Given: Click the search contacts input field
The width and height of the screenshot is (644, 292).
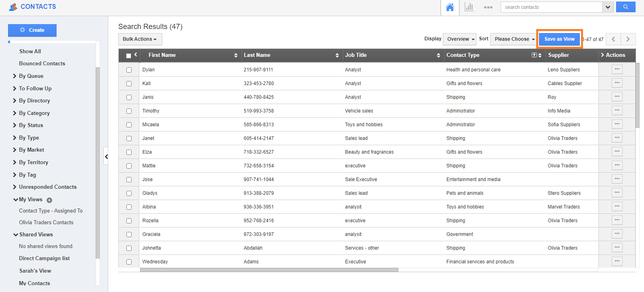Looking at the screenshot, I should pyautogui.click(x=551, y=7).
